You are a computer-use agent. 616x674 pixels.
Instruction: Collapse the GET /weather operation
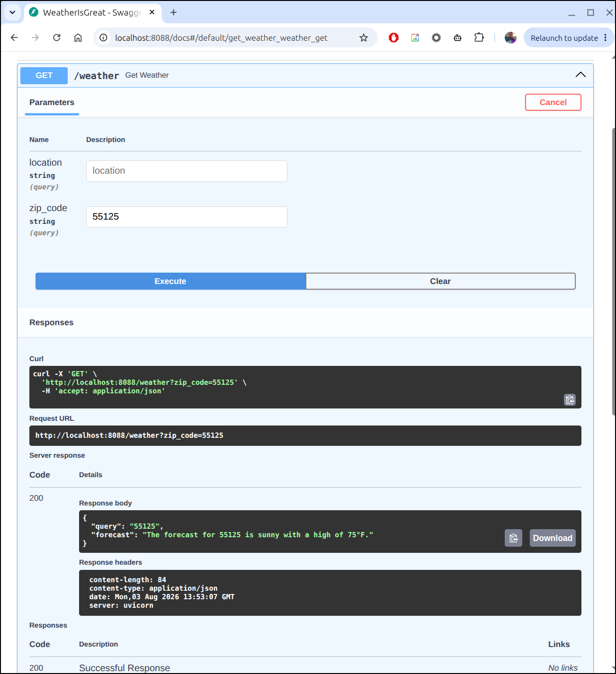coord(580,75)
